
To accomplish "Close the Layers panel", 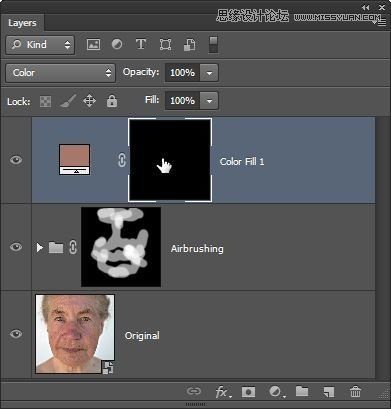I will point(382,7).
